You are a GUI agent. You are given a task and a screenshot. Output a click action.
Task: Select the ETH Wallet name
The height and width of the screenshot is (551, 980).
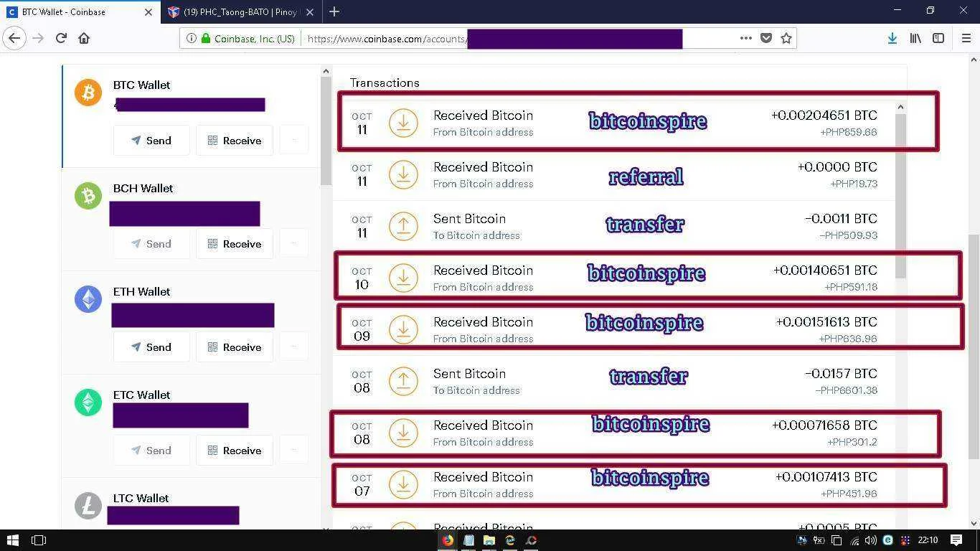(x=141, y=291)
